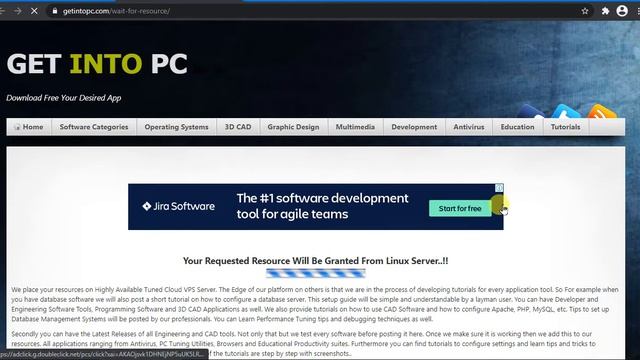Click the Jira Software logo in ad
Image resolution: width=640 pixels, height=360 pixels.
coord(178,207)
